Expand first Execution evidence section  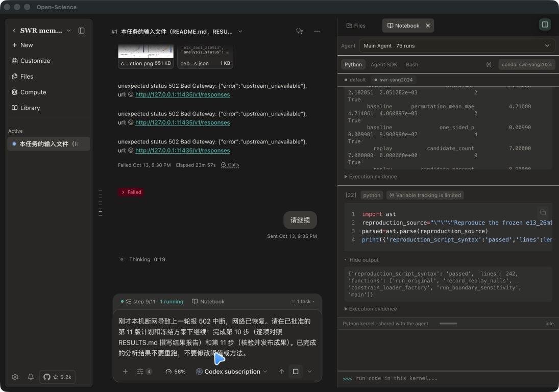pyautogui.click(x=371, y=177)
